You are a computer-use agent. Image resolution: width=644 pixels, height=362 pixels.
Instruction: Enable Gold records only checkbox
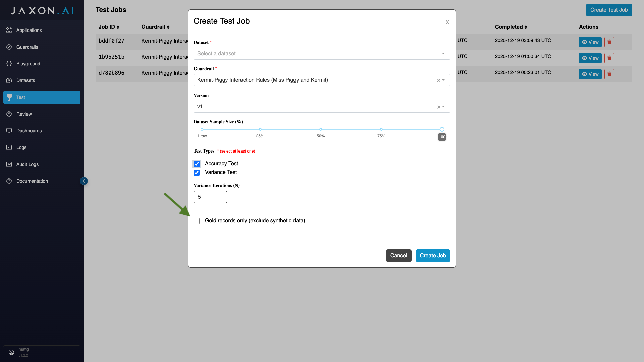197,221
